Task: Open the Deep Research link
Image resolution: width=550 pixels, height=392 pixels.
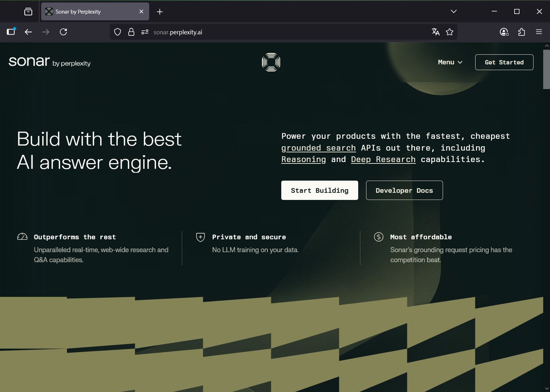Action: pos(383,159)
